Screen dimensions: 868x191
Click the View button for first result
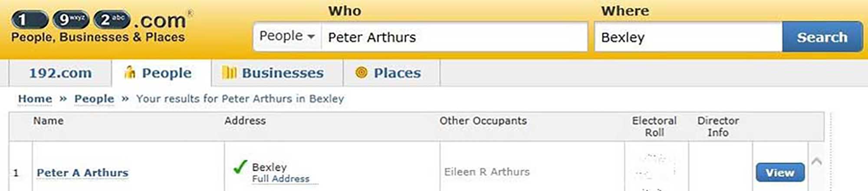[x=779, y=172]
